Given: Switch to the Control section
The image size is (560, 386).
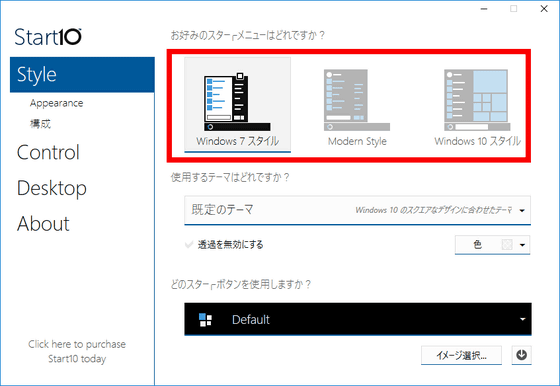Looking at the screenshot, I should 48,152.
